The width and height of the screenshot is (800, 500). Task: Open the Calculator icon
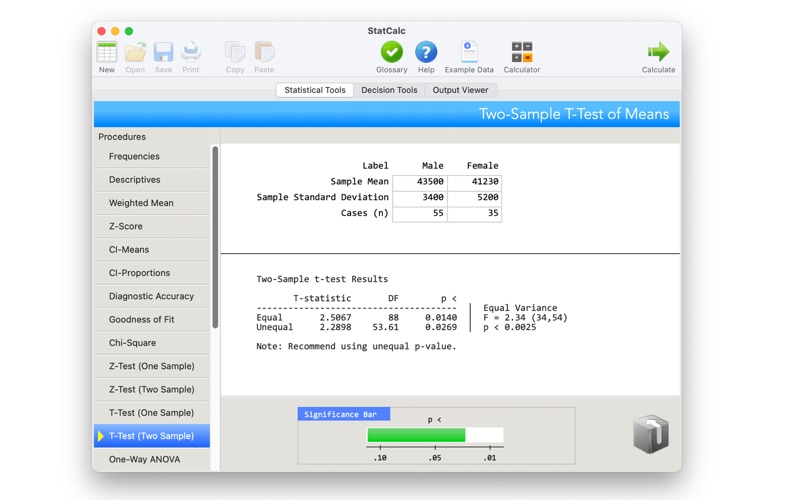coord(521,52)
